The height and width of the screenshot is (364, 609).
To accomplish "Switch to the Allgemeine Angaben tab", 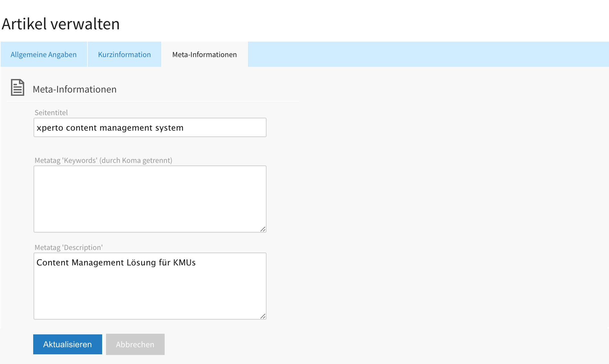I will pyautogui.click(x=43, y=54).
